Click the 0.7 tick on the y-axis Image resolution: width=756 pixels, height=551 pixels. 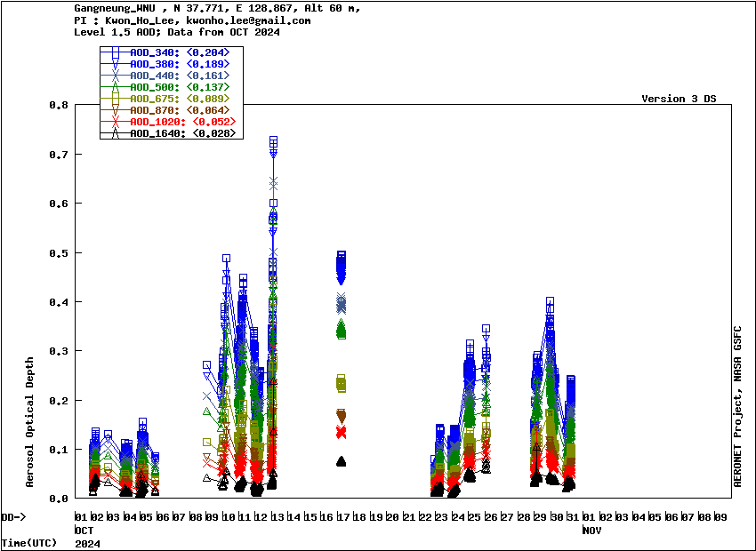[59, 154]
